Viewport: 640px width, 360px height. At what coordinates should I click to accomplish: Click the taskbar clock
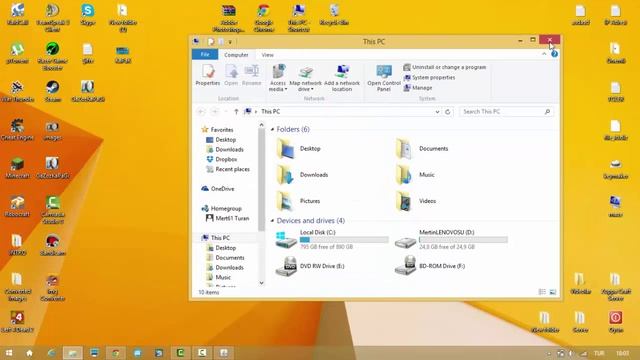point(623,353)
